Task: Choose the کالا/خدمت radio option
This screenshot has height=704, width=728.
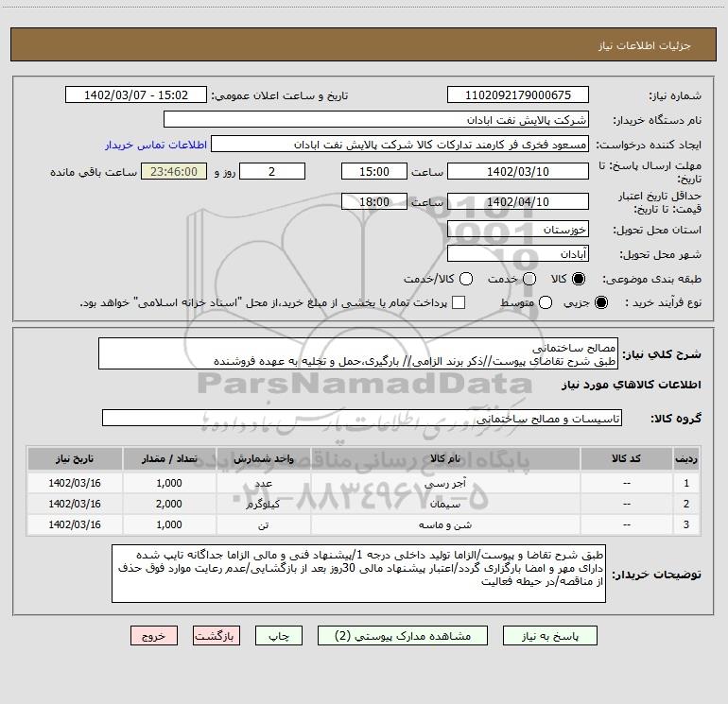Action: click(466, 279)
